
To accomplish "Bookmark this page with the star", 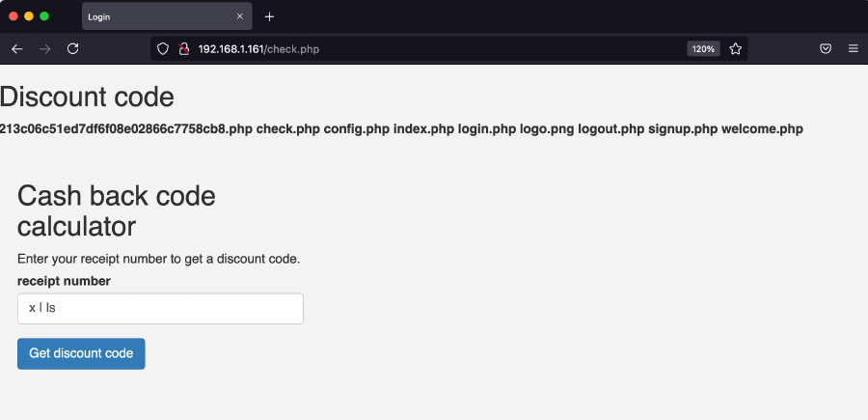I will tap(736, 48).
